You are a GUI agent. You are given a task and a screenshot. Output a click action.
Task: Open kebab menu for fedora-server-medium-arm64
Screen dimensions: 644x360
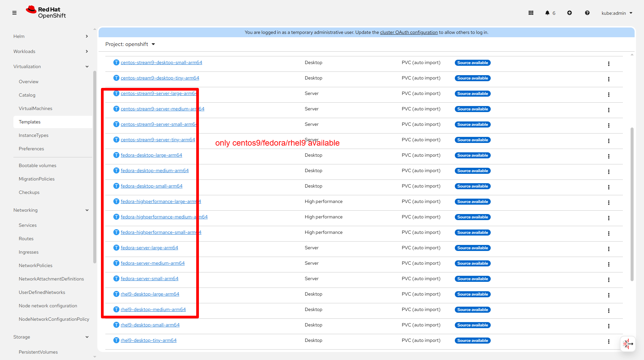point(609,264)
